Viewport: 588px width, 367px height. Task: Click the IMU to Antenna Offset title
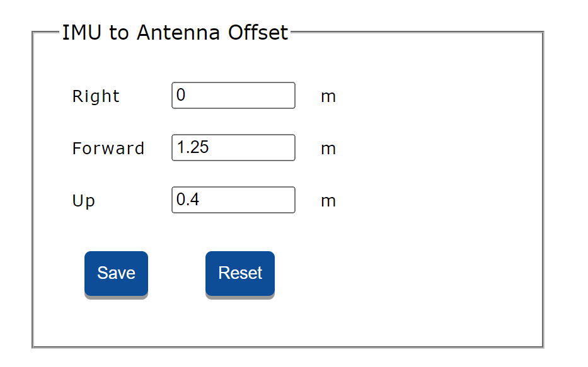(175, 32)
